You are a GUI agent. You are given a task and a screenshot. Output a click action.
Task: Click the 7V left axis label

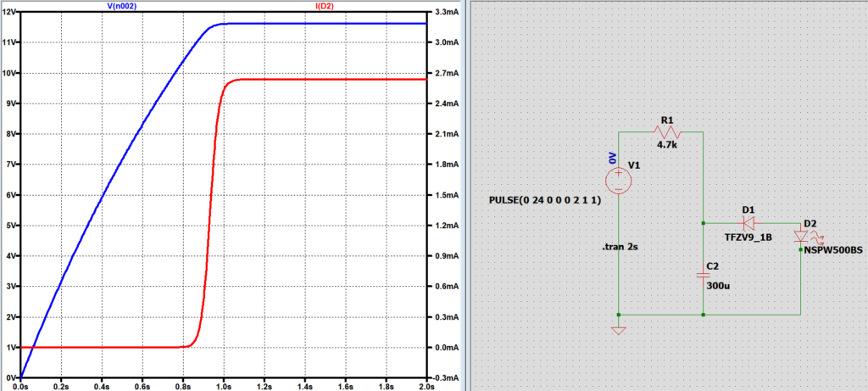click(x=12, y=165)
